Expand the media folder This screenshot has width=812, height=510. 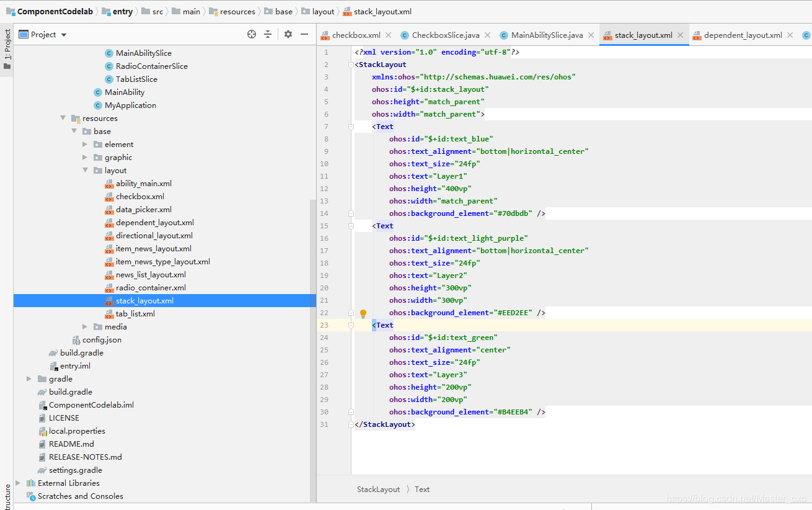click(85, 327)
